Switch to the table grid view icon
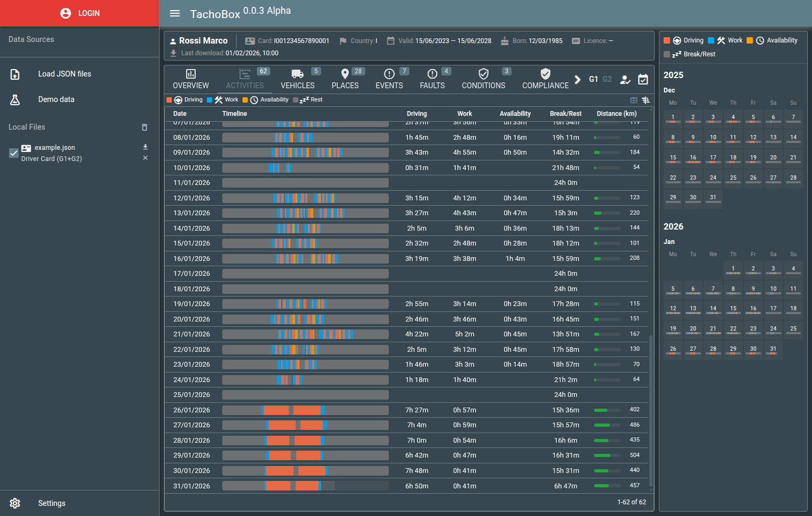The height and width of the screenshot is (516, 812). tap(633, 100)
